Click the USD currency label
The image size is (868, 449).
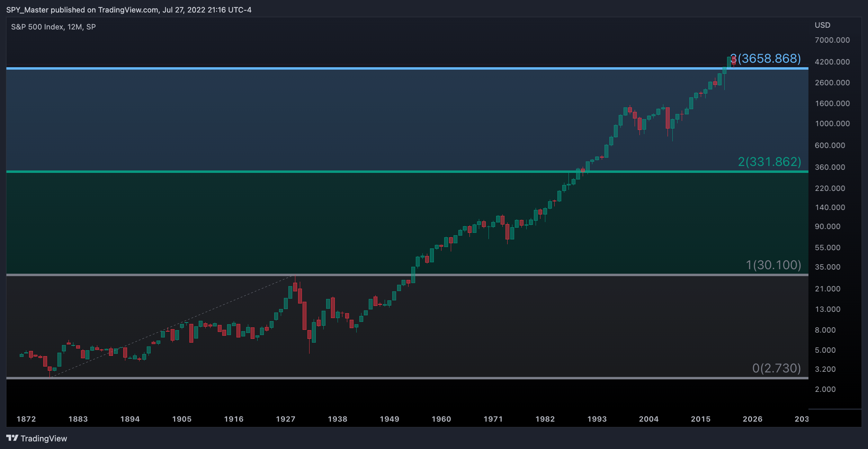click(x=822, y=25)
